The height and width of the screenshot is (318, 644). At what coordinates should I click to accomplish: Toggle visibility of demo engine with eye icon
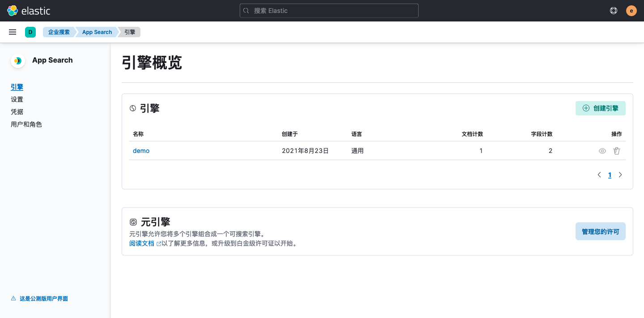click(x=602, y=151)
